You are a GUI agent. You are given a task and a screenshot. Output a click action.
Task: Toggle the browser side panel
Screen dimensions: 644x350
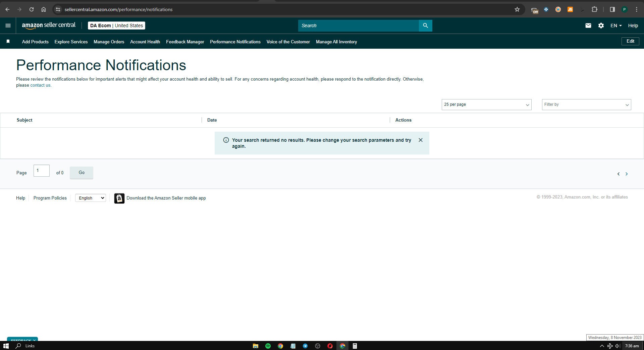pyautogui.click(x=612, y=9)
